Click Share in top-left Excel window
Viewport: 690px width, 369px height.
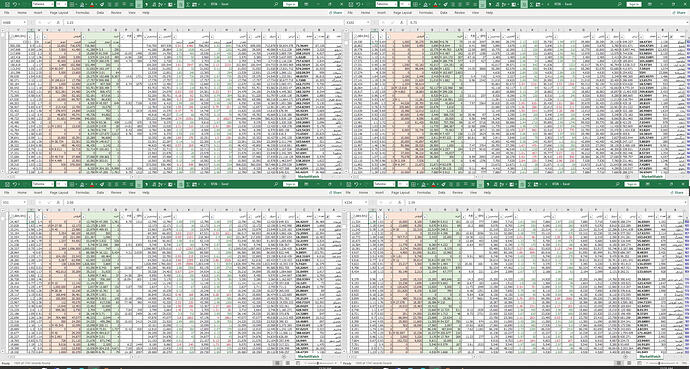[337, 13]
